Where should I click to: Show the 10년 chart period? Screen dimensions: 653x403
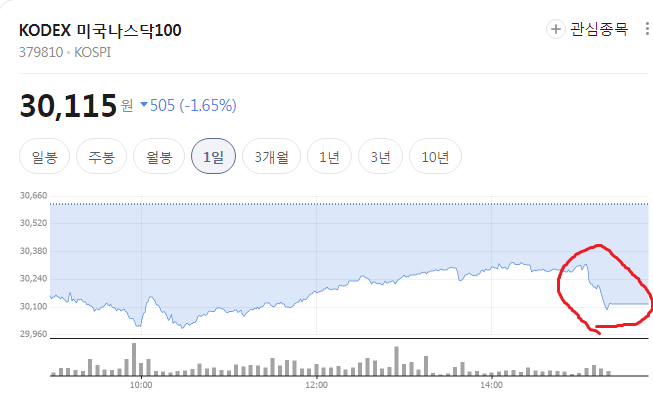pyautogui.click(x=435, y=157)
